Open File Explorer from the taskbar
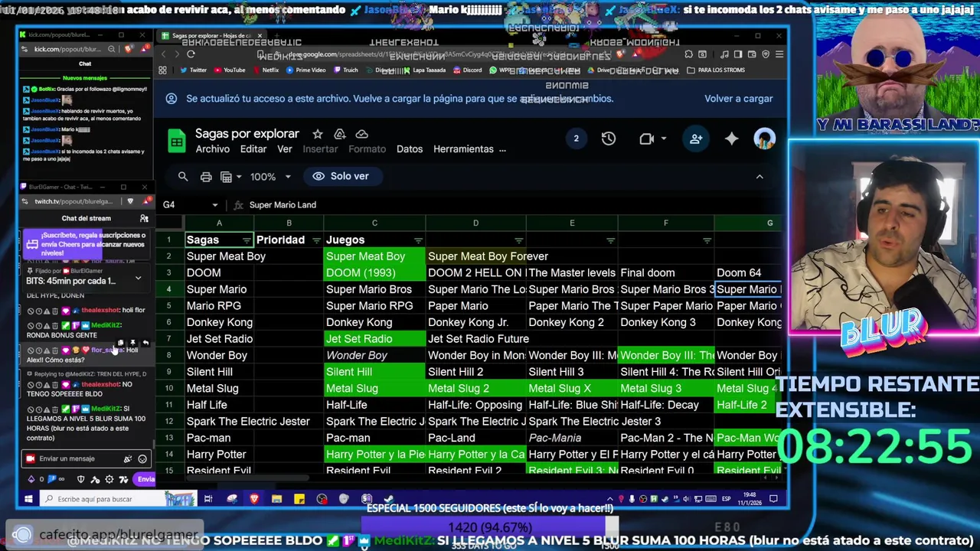This screenshot has width=980, height=551. coord(276,499)
